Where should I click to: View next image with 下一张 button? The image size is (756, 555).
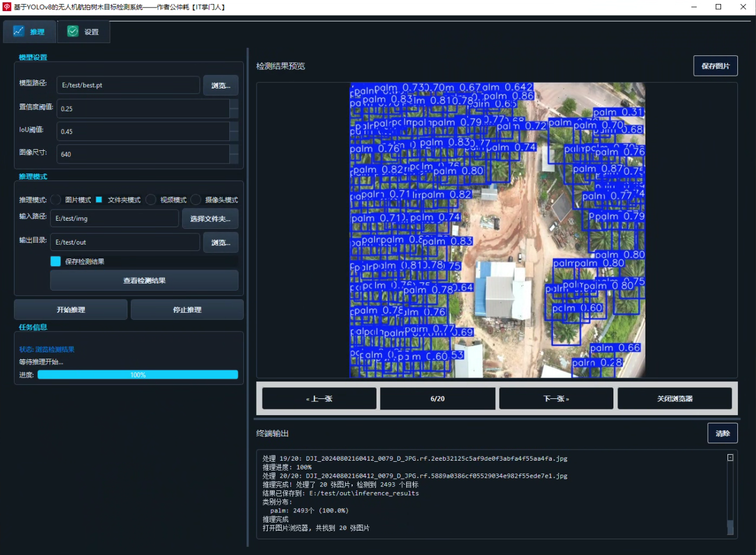(555, 398)
